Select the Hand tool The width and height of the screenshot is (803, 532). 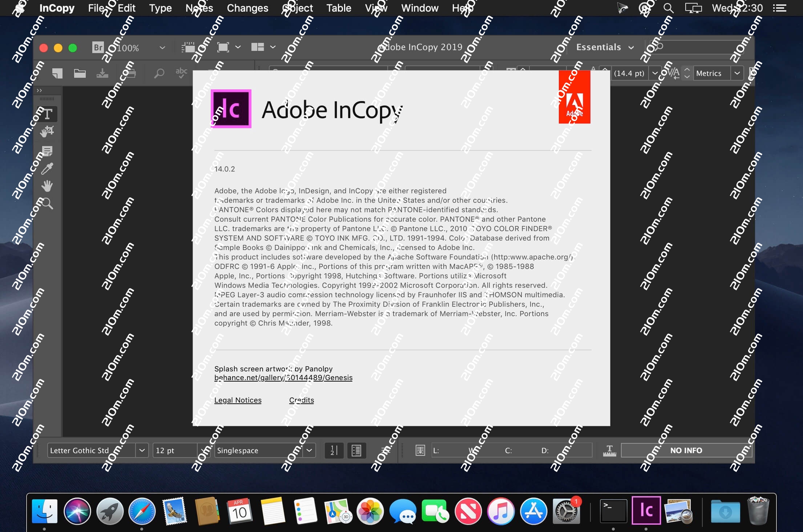point(47,186)
